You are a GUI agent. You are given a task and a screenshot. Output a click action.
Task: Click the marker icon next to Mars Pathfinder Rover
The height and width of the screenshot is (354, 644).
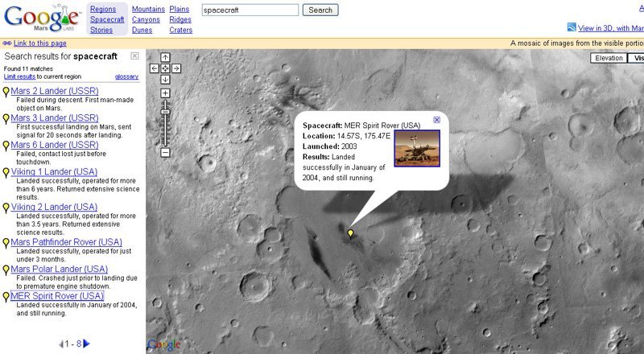point(6,243)
